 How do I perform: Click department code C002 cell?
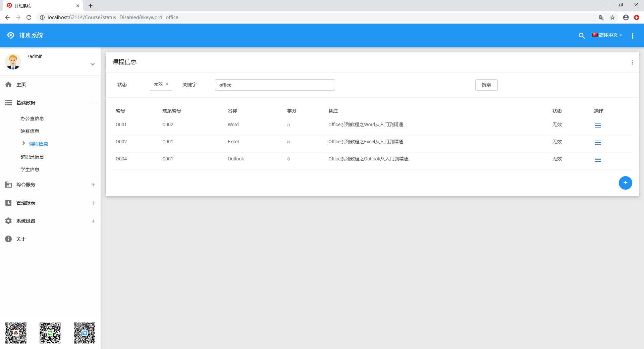click(168, 124)
